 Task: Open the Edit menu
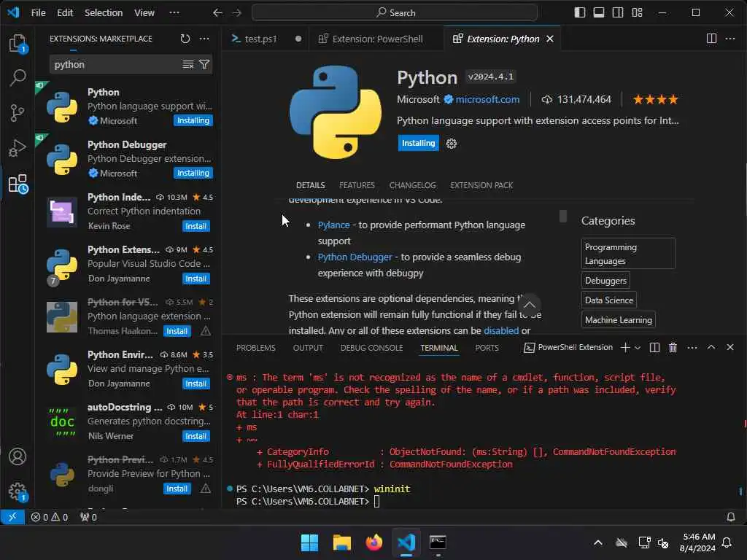(x=65, y=13)
